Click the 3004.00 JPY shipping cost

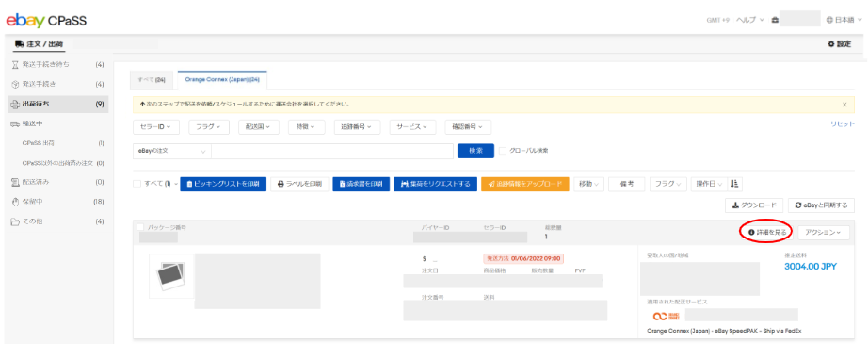(x=811, y=267)
